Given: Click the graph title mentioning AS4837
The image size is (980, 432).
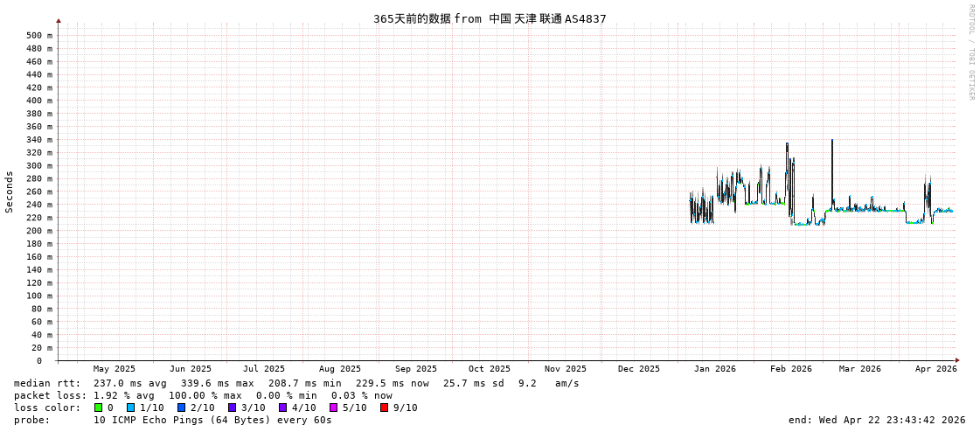Looking at the screenshot, I should (490, 18).
